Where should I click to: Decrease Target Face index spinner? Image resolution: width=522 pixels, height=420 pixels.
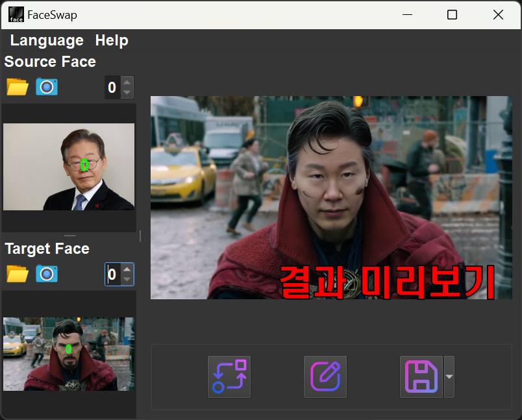pos(127,280)
